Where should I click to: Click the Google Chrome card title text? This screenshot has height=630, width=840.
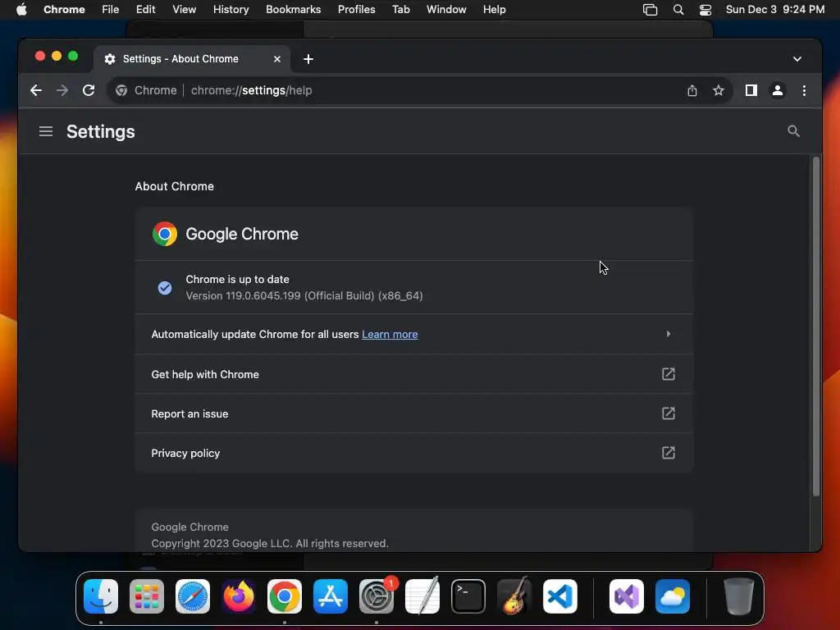242,234
